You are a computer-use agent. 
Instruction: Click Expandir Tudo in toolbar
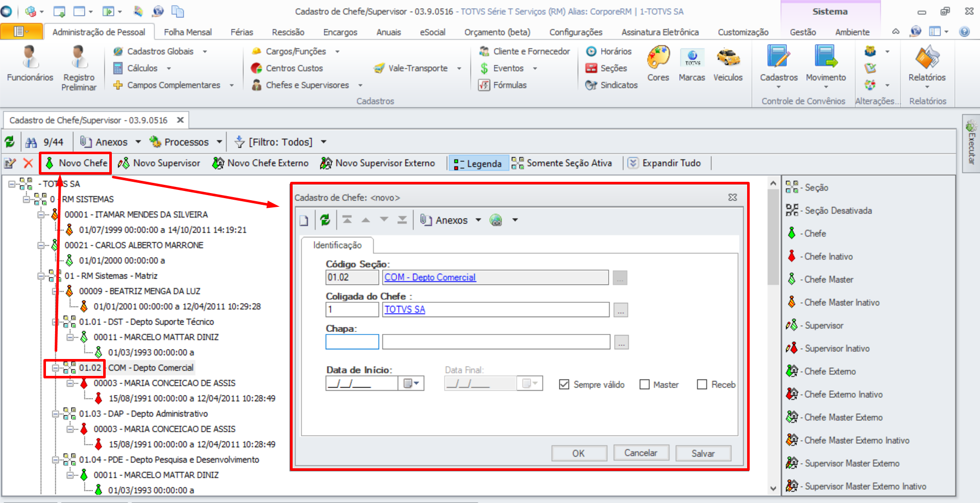(664, 163)
